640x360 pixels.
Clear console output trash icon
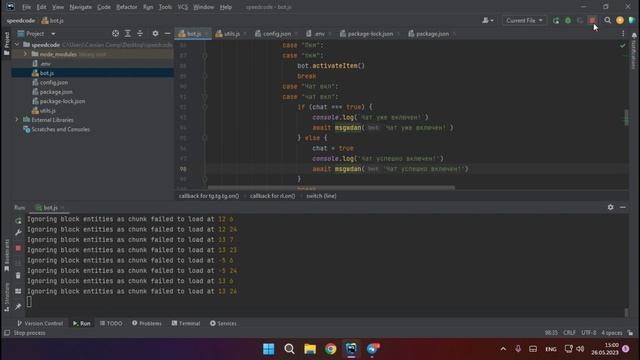coord(18,276)
